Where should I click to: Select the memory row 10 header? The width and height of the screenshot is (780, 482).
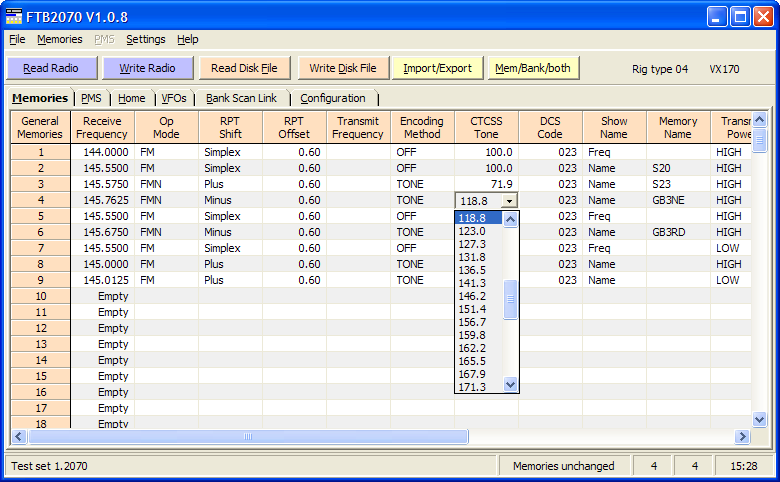click(x=40, y=296)
